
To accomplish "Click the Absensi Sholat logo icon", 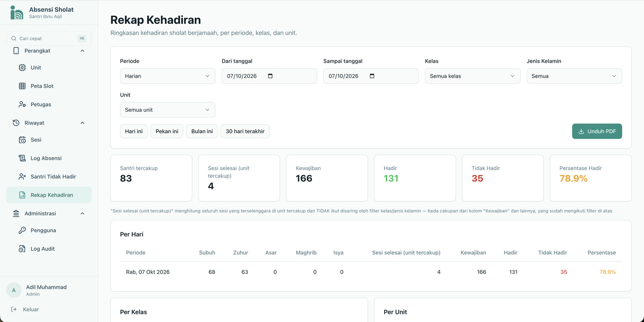I will click(x=17, y=12).
